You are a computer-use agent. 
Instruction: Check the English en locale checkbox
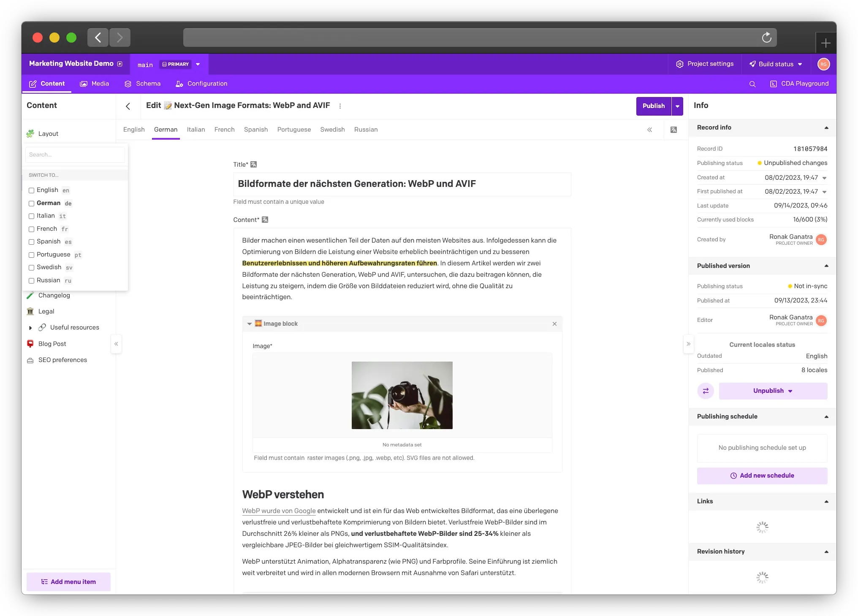pyautogui.click(x=31, y=190)
